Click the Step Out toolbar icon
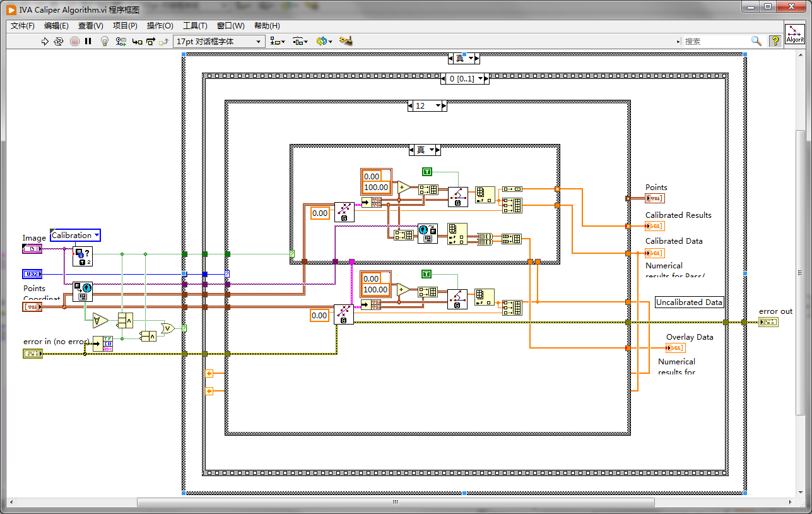Screen dimensions: 812x514 click(164, 41)
